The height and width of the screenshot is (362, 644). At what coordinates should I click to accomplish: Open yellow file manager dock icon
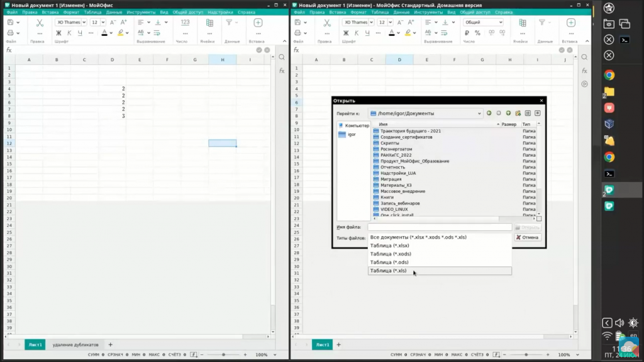click(609, 91)
